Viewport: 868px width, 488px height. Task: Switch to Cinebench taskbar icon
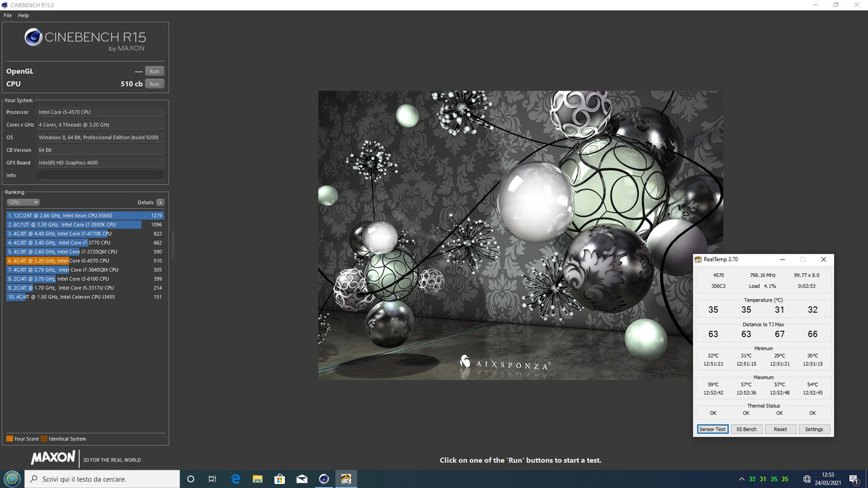pyautogui.click(x=324, y=479)
